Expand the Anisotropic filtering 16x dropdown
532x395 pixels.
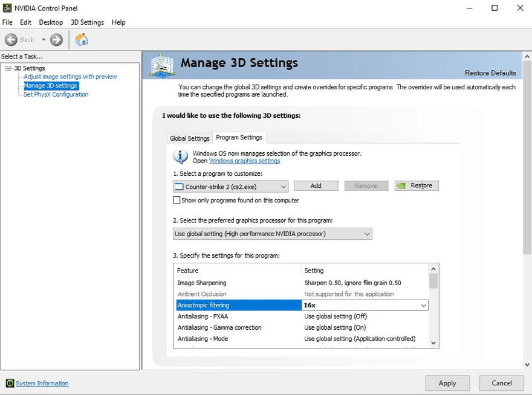coord(423,306)
